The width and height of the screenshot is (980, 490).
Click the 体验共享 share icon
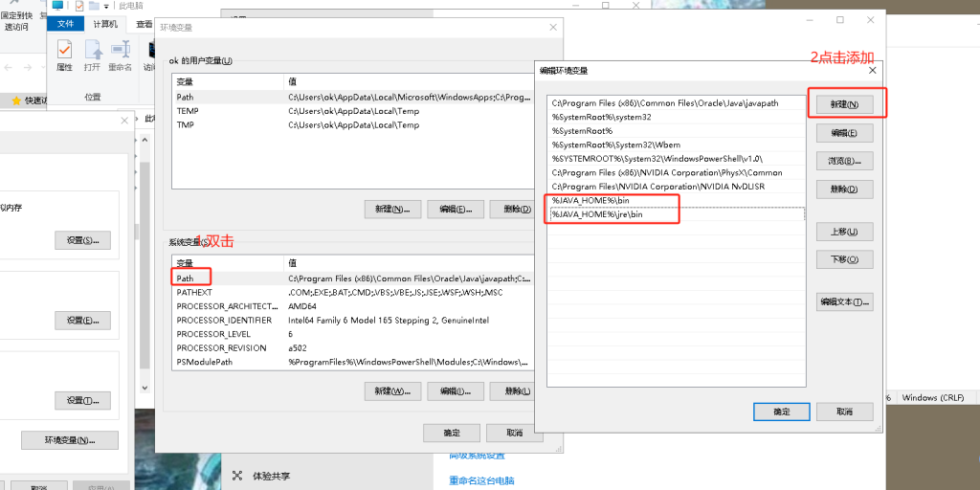[238, 476]
